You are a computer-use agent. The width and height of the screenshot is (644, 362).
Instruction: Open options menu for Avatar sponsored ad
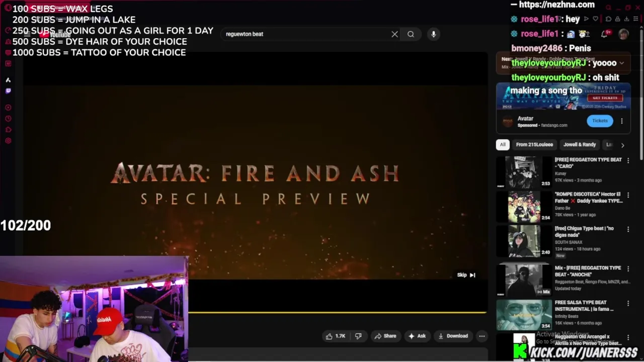pos(622,121)
